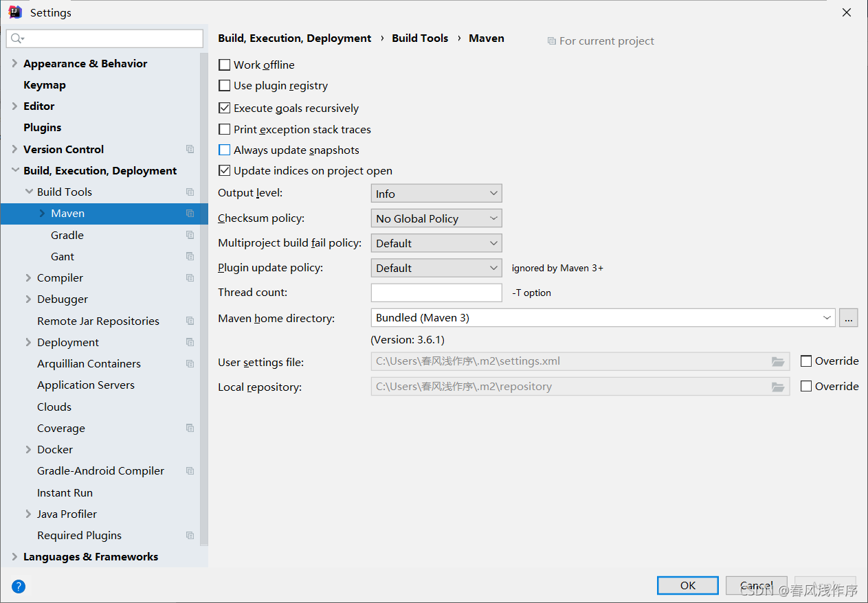Click the Local repository path field
868x603 pixels.
pos(580,387)
